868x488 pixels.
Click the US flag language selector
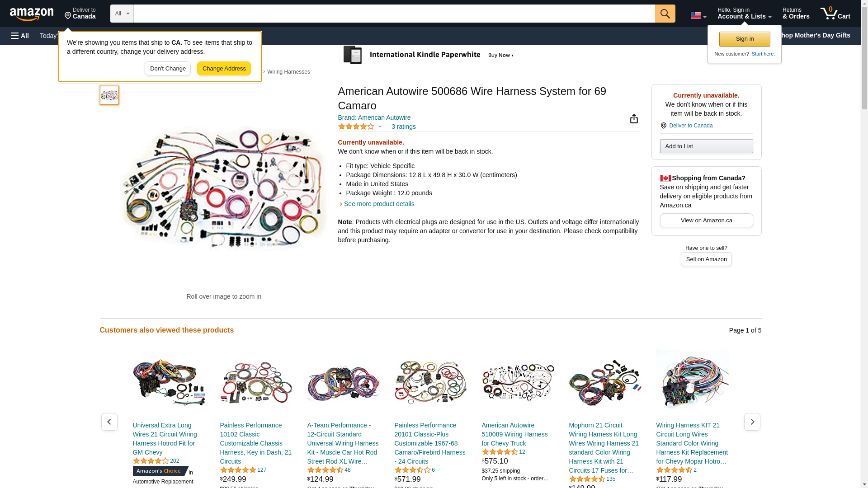pos(698,15)
